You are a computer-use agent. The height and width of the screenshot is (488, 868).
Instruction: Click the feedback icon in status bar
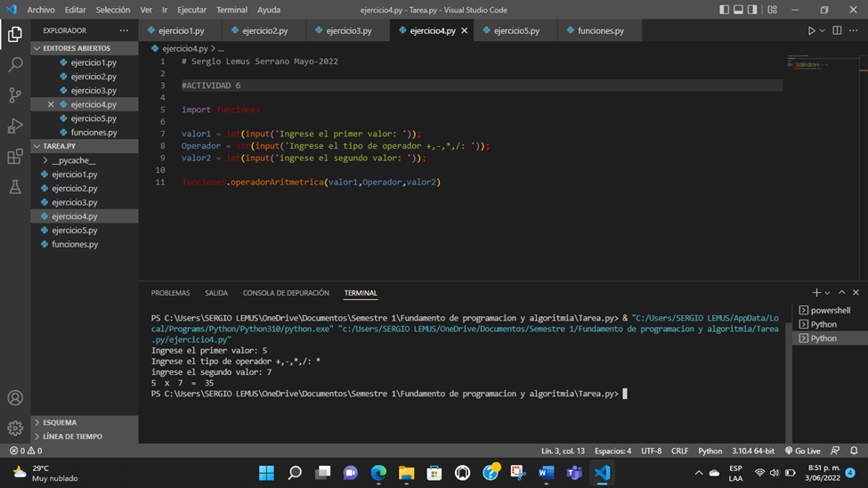[x=835, y=451]
